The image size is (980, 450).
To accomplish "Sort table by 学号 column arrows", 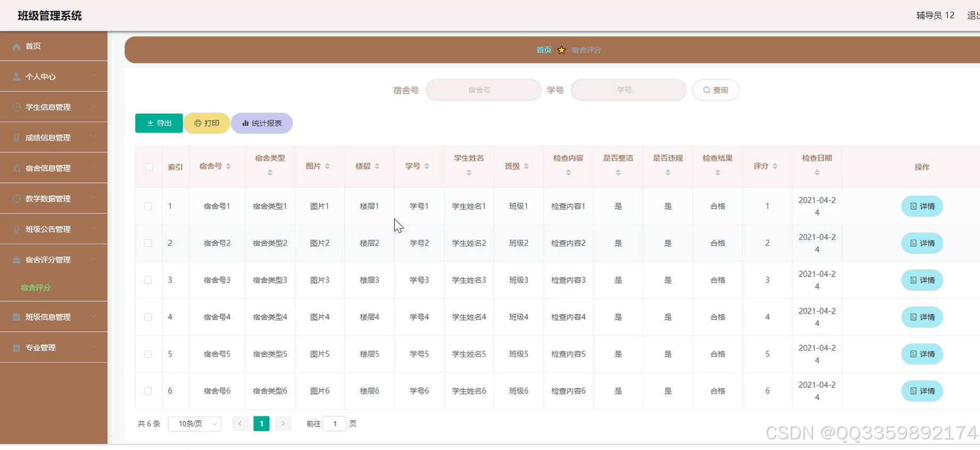I will pos(427,166).
